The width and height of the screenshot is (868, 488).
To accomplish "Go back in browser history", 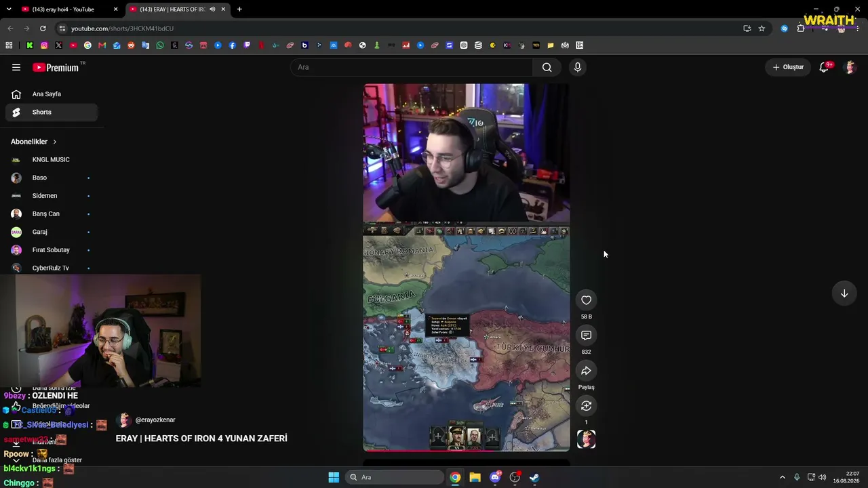I will coord(10,28).
